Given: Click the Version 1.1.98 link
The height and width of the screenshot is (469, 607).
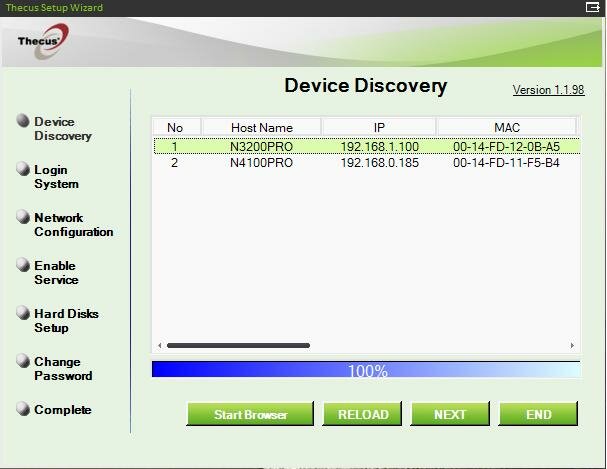Looking at the screenshot, I should tap(549, 90).
